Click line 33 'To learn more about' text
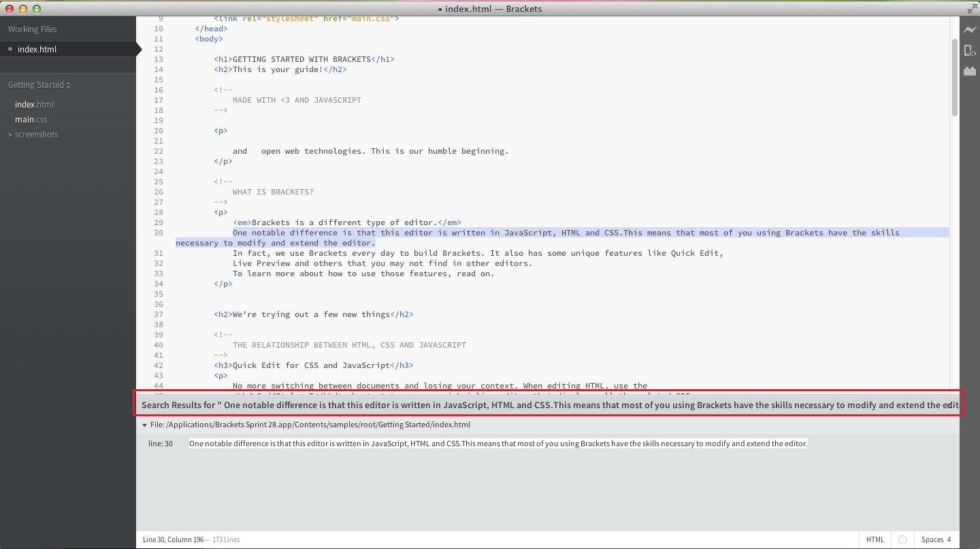The width and height of the screenshot is (980, 549). [x=363, y=273]
